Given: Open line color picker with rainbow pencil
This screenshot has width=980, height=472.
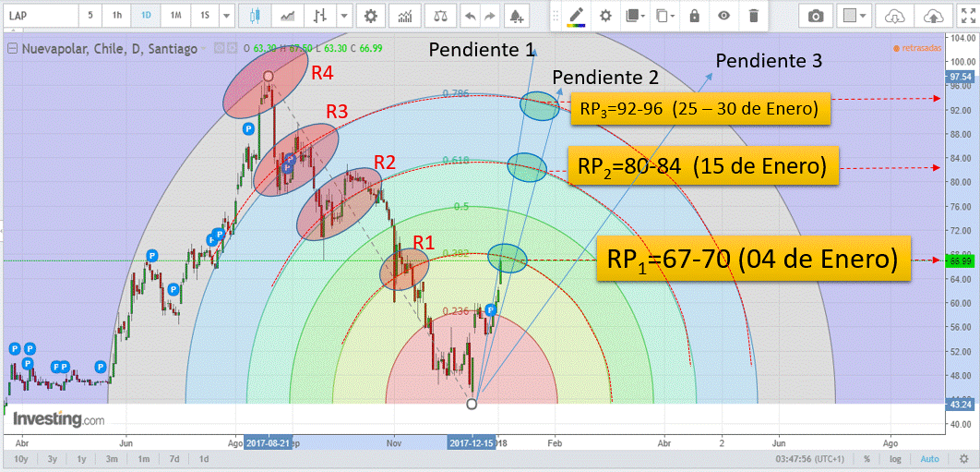Looking at the screenshot, I should click(576, 17).
